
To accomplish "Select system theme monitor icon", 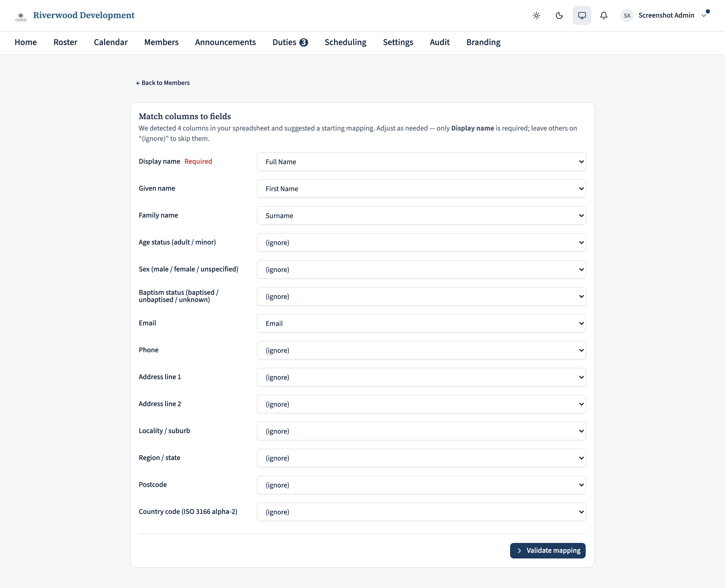I will click(x=582, y=16).
